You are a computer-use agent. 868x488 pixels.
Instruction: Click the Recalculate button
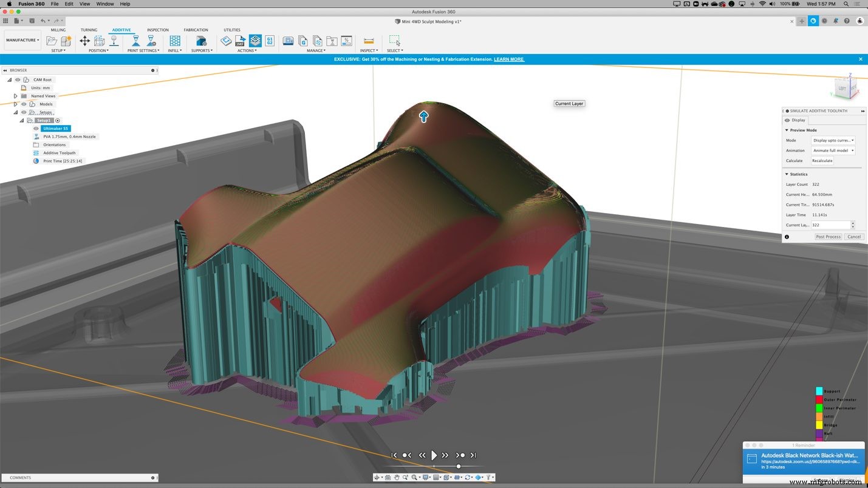(x=822, y=160)
